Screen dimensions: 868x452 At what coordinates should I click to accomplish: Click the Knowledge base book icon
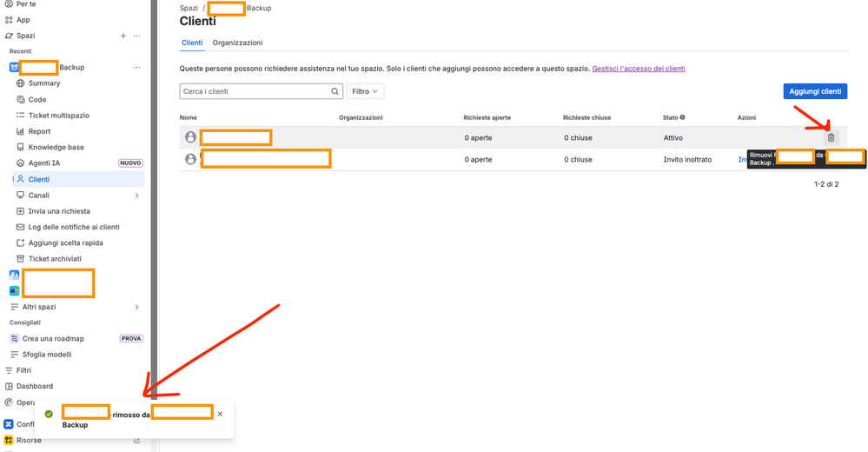click(21, 148)
